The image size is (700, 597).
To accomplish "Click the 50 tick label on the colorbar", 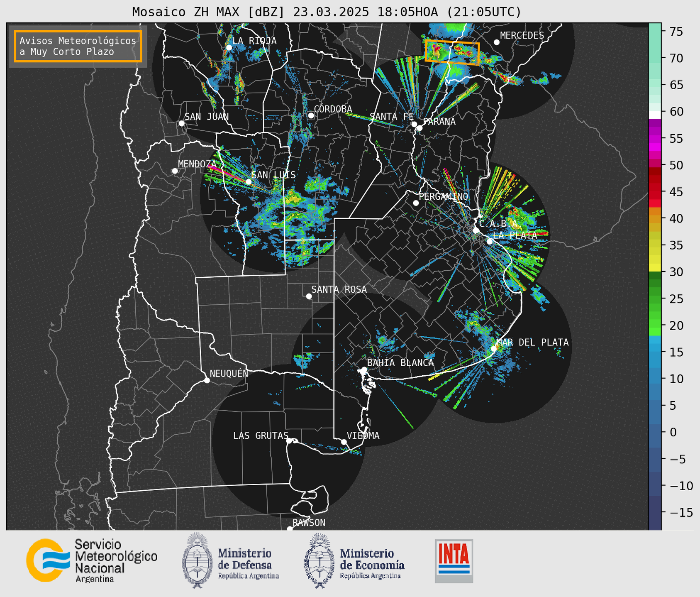I will [676, 165].
